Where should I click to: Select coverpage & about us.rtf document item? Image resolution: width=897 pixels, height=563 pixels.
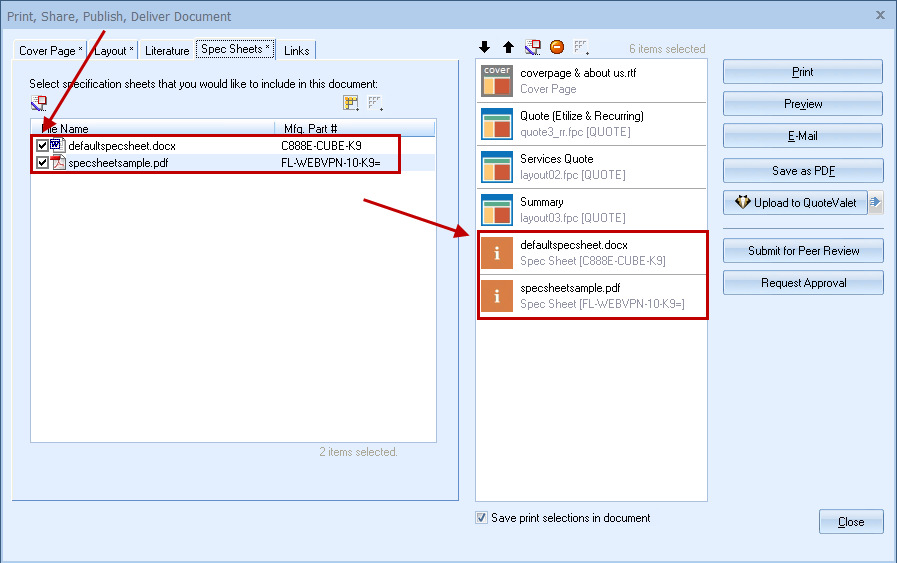click(x=592, y=81)
